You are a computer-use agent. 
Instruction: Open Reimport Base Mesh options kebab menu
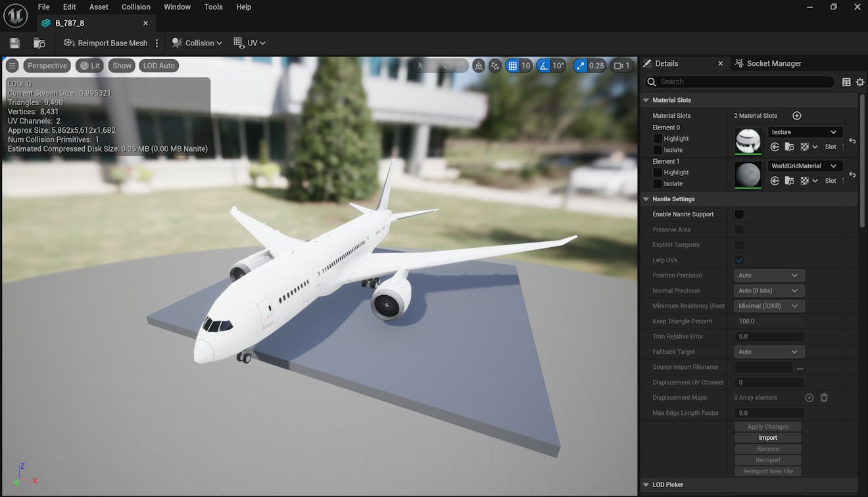point(157,43)
